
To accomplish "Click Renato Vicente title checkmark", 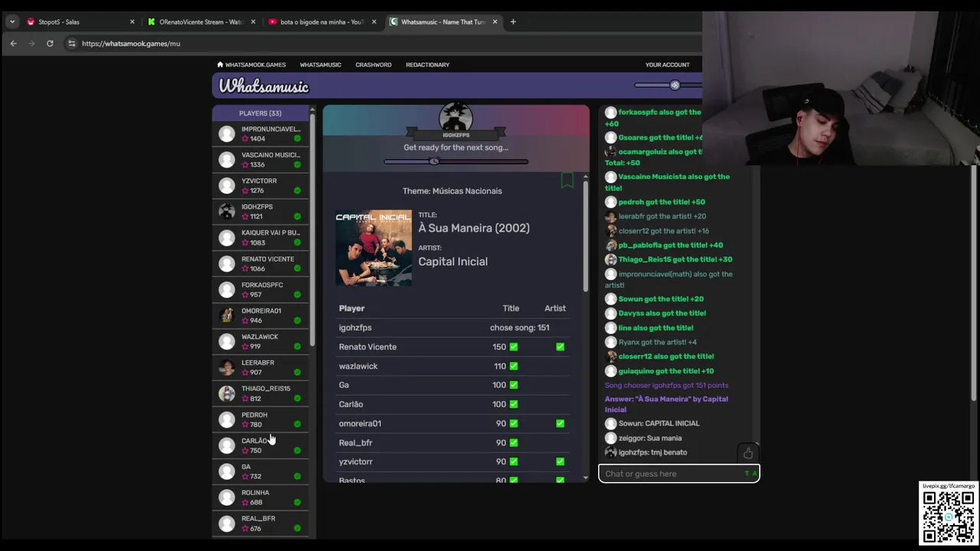I will point(514,347).
